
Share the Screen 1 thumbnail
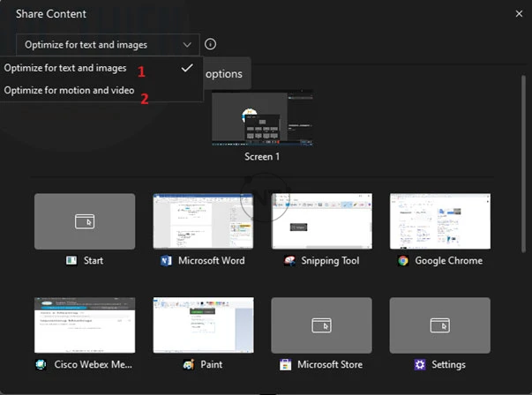click(x=262, y=118)
